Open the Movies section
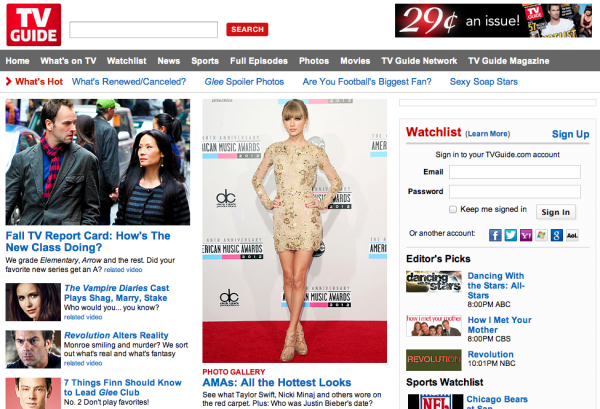The height and width of the screenshot is (409, 600). 355,61
